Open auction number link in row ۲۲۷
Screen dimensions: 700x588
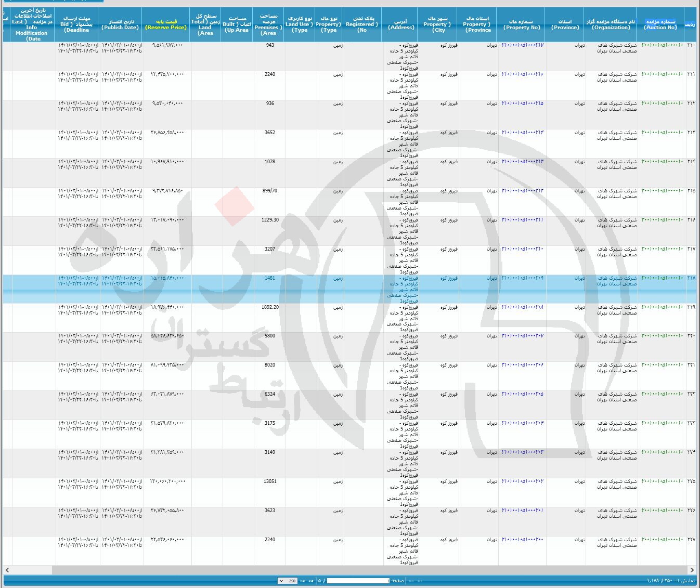pos(663,540)
